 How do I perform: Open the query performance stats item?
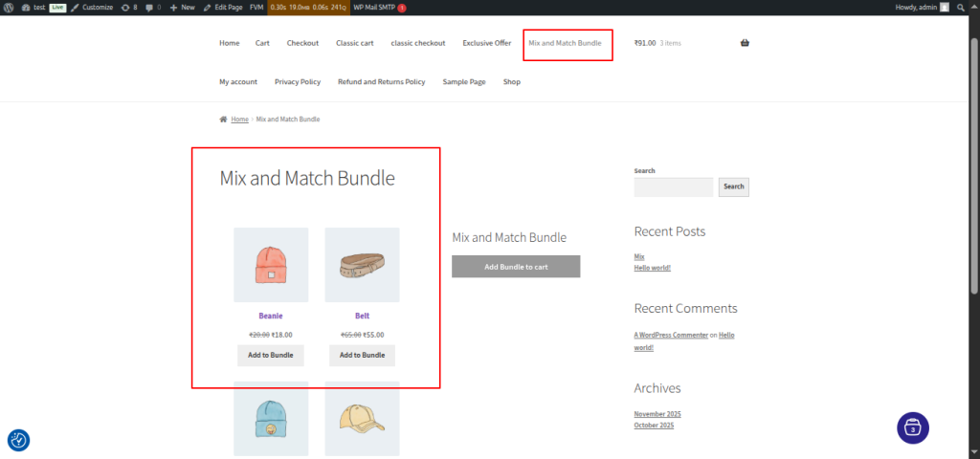point(308,8)
